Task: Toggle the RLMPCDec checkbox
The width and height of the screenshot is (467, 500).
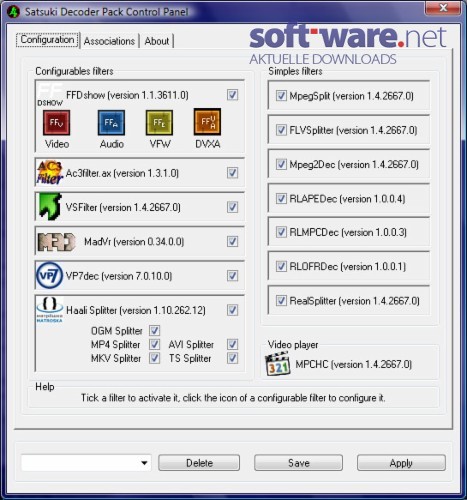Action: tap(281, 232)
